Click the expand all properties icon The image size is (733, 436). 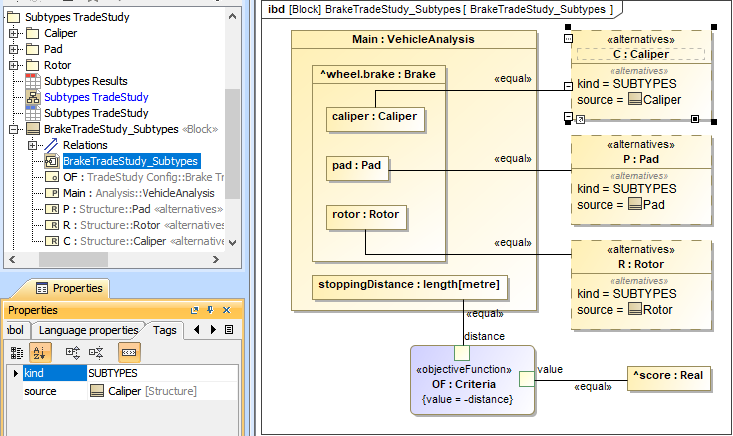pyautogui.click(x=72, y=352)
